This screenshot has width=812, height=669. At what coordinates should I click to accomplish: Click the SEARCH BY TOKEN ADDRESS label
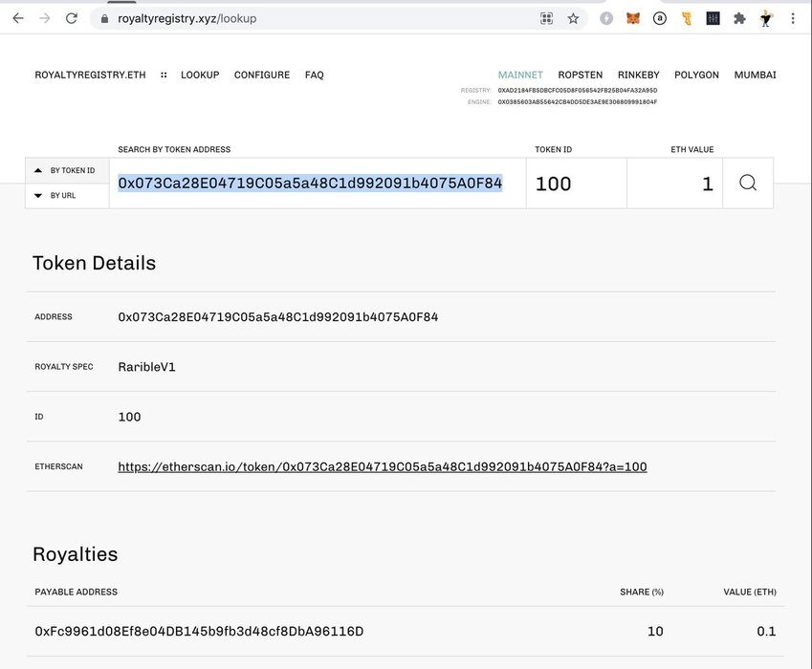(x=174, y=149)
